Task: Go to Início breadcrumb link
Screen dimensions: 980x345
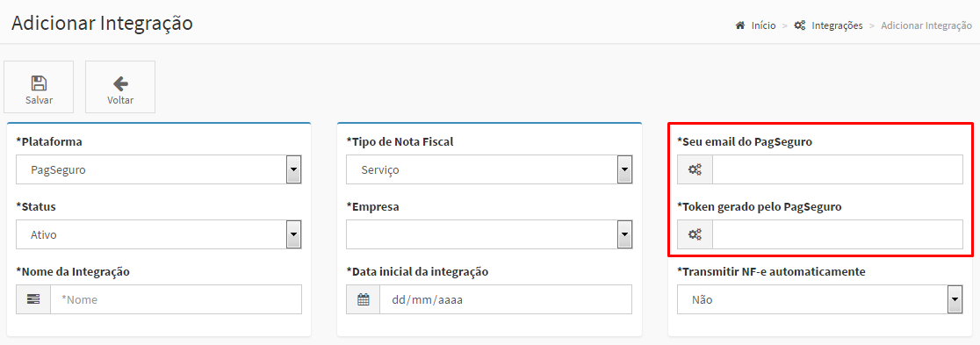Action: (763, 25)
